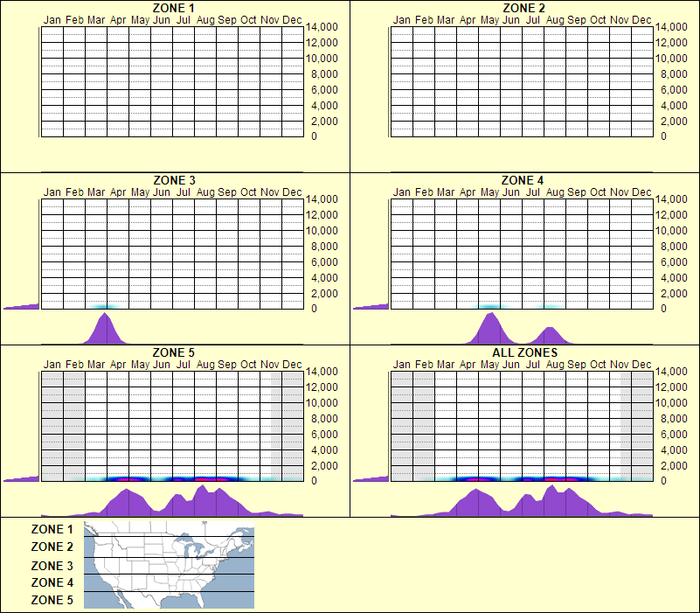
Task: Select ZONE 1 label in the map legend
Action: [x=52, y=529]
